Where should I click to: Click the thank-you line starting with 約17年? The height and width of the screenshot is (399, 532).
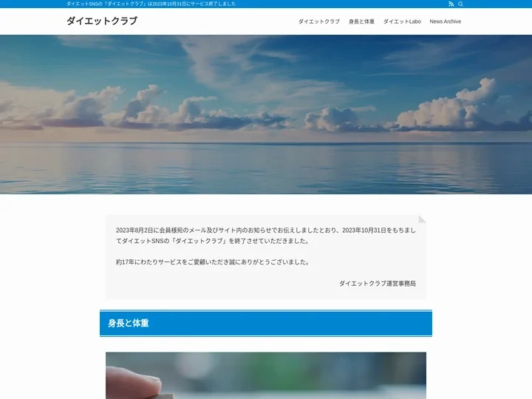point(213,262)
